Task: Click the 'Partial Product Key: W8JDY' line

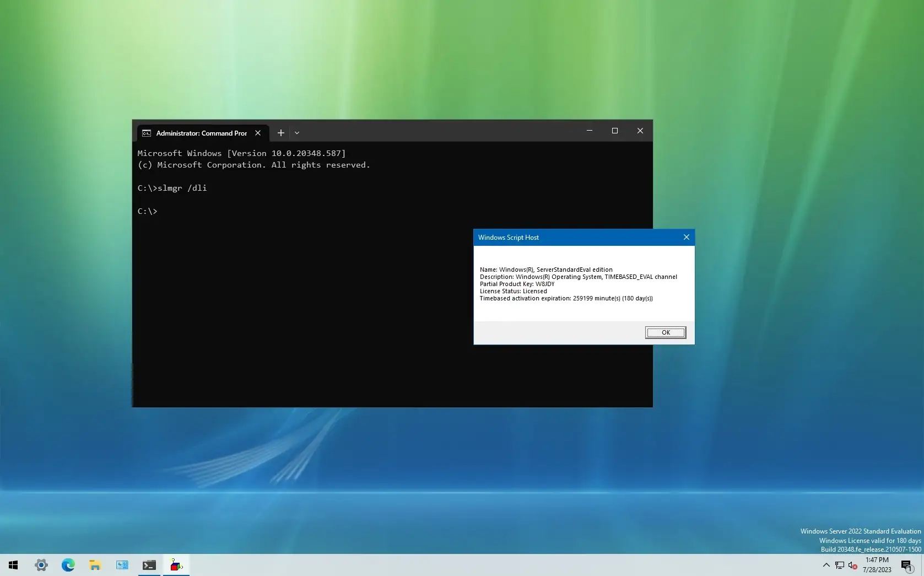Action: [x=517, y=284]
